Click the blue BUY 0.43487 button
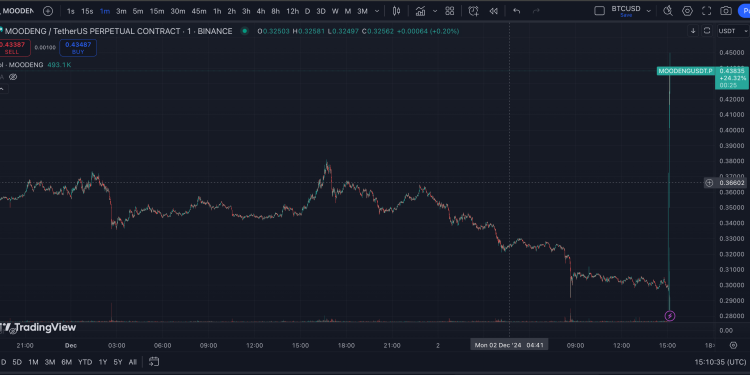The width and height of the screenshot is (750, 375). [78, 48]
